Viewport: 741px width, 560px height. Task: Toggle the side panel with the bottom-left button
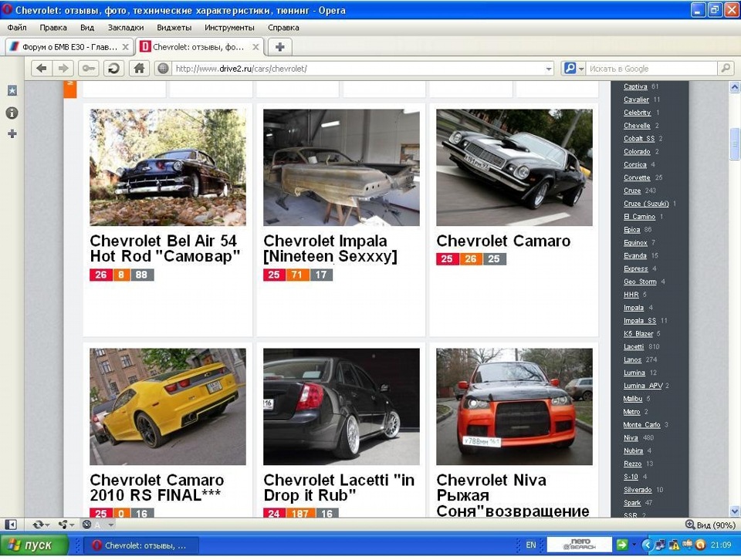click(12, 525)
